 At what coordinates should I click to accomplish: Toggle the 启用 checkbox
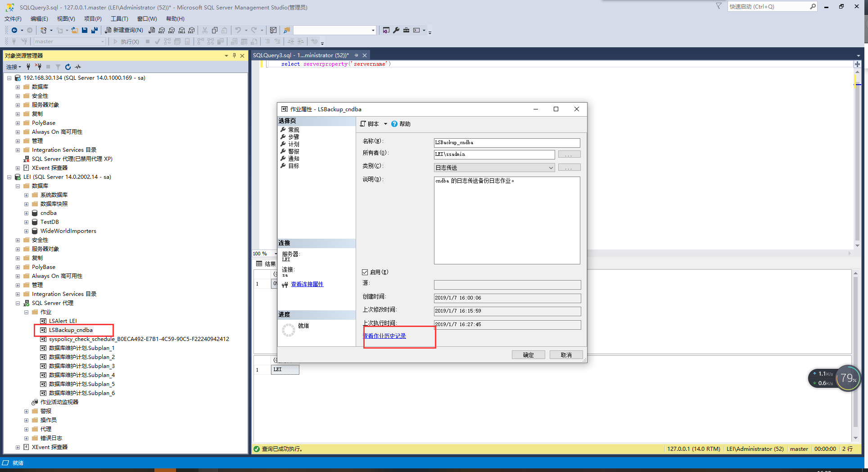click(365, 272)
